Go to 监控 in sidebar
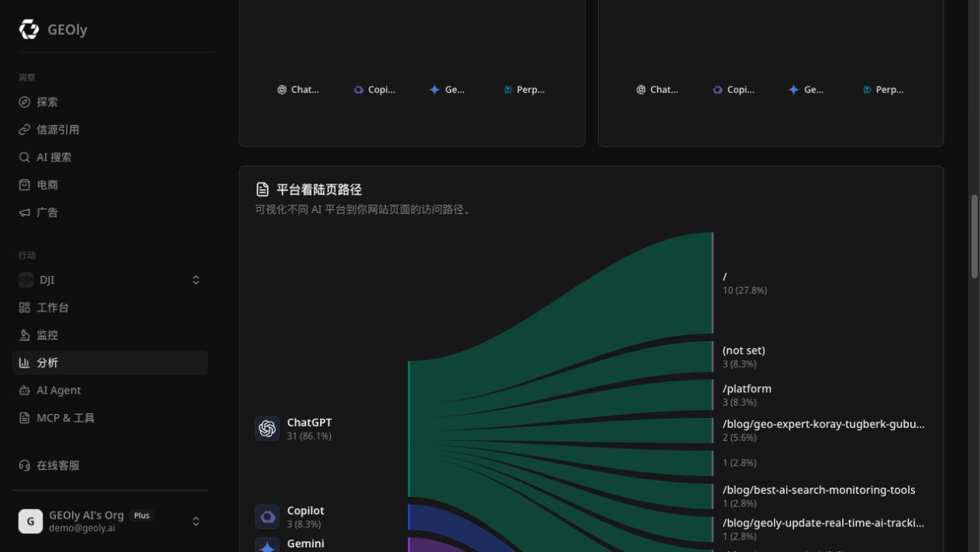 110,335
